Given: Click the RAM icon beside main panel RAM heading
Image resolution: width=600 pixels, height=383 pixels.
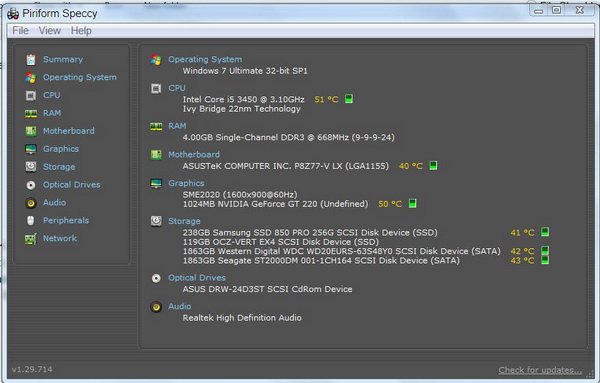Looking at the screenshot, I should [156, 126].
